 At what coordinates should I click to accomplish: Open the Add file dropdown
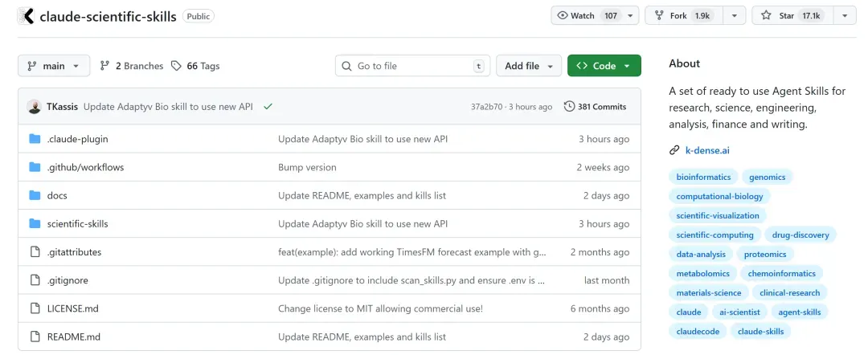529,66
